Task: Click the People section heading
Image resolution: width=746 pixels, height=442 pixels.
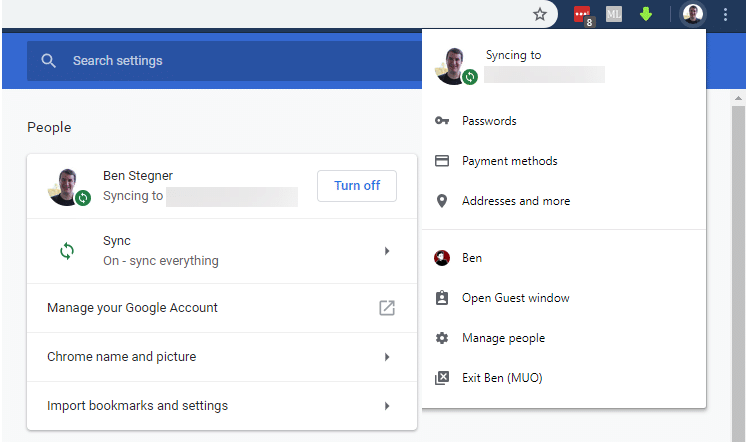Action: (49, 128)
